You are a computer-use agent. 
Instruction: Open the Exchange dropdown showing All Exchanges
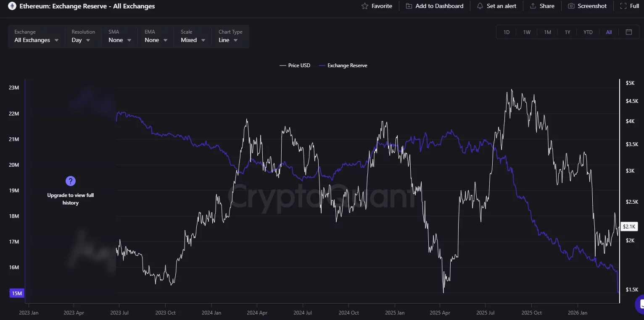pyautogui.click(x=36, y=40)
